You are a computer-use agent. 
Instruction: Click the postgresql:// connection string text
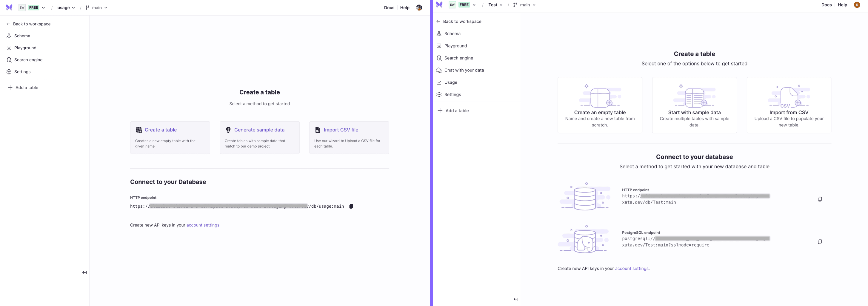(695, 241)
